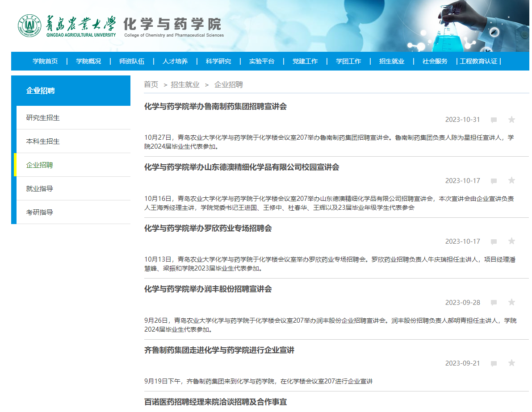Image resolution: width=532 pixels, height=412 pixels.
Task: Click star icon for 鲁南制药集团 article
Action: (511, 120)
